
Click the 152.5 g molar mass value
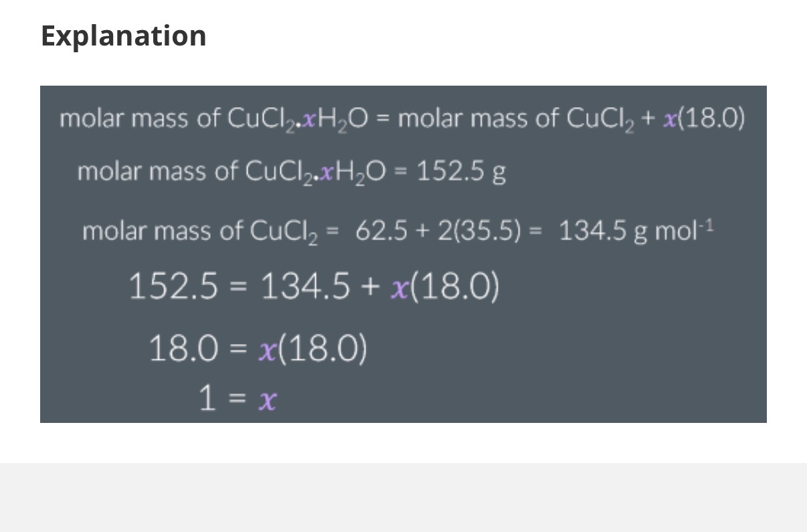click(x=460, y=173)
